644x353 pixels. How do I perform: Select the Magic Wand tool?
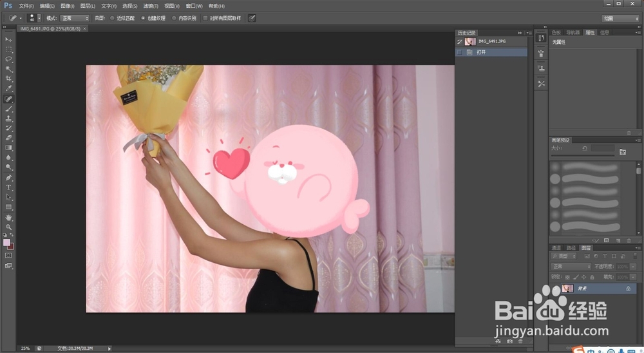[x=8, y=69]
